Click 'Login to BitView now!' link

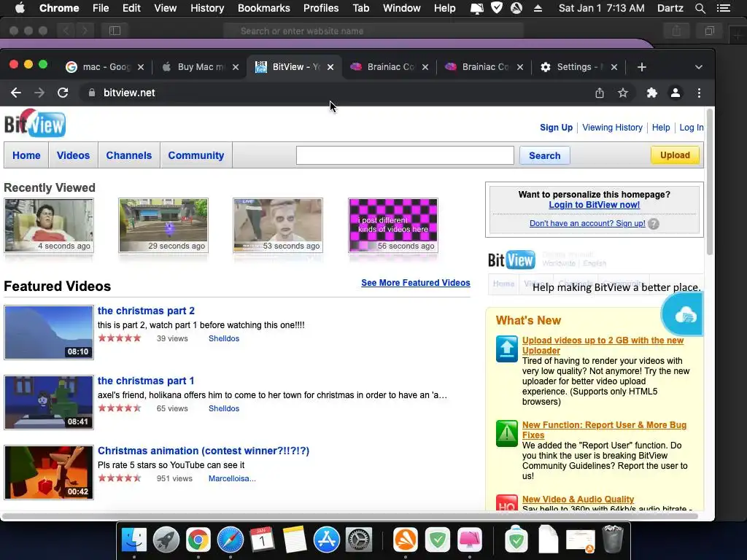pyautogui.click(x=594, y=205)
